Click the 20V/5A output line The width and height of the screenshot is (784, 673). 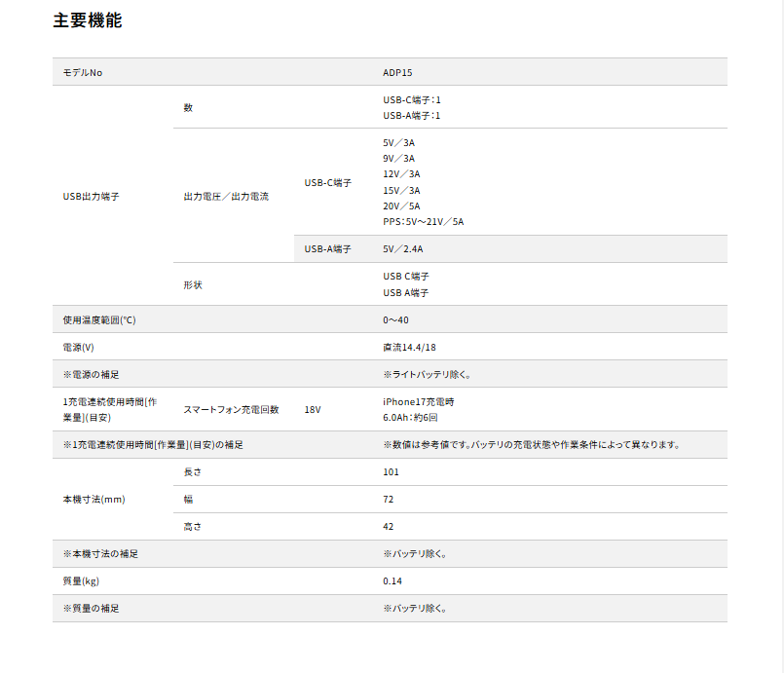(x=402, y=206)
